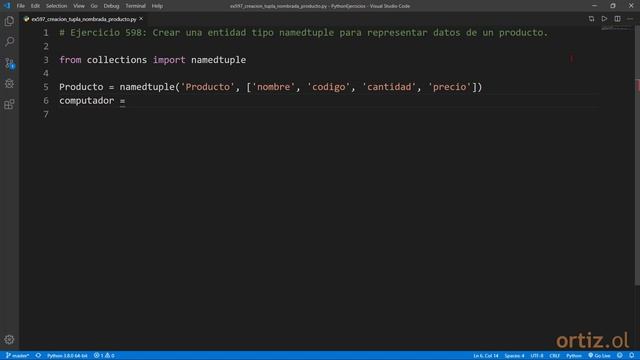Select Python 3.8.0 64-bit interpreter
This screenshot has width=640, height=360.
click(67, 356)
